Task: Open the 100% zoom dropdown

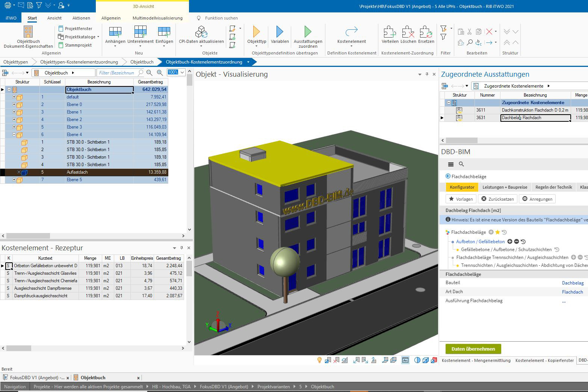Action: click(x=182, y=73)
